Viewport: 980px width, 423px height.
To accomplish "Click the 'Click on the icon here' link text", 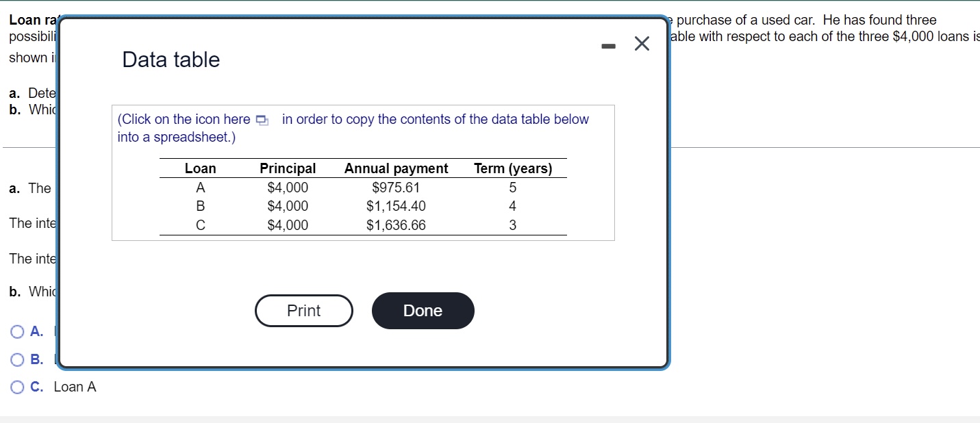I will coord(183,118).
